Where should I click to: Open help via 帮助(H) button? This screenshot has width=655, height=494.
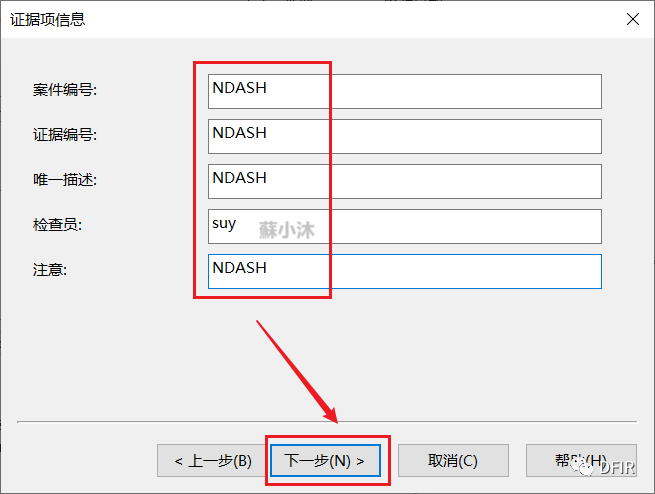pyautogui.click(x=581, y=461)
